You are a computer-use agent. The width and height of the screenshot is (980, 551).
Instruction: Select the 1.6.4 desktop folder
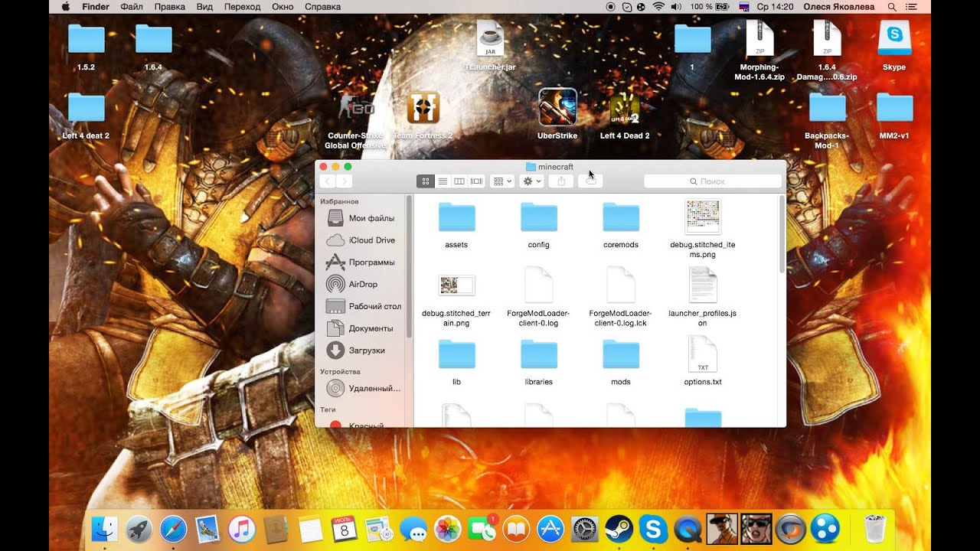(x=153, y=39)
